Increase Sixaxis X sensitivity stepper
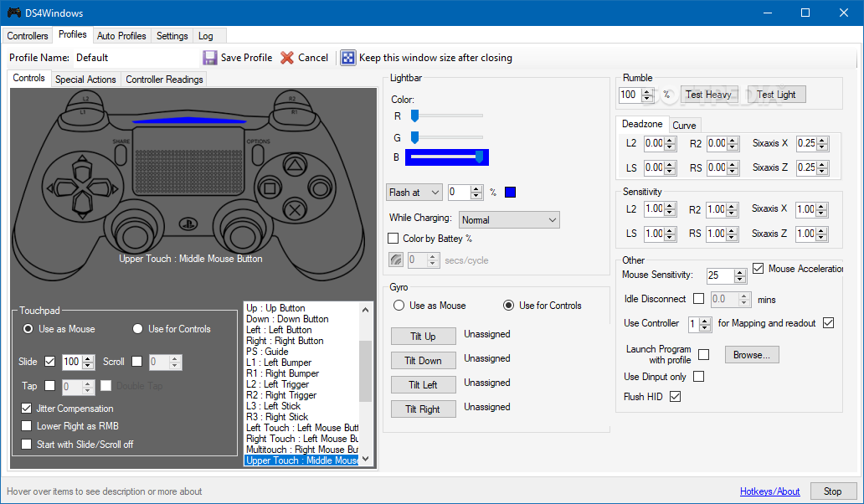 tap(821, 205)
